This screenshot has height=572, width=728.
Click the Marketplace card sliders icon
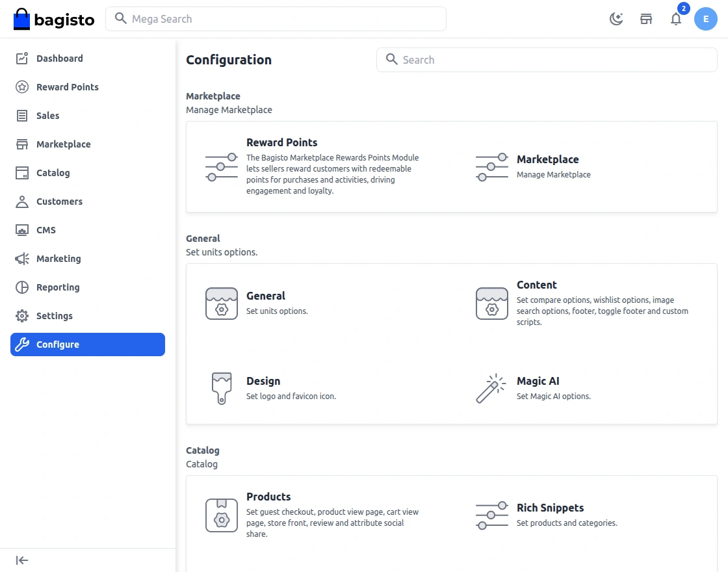(491, 167)
